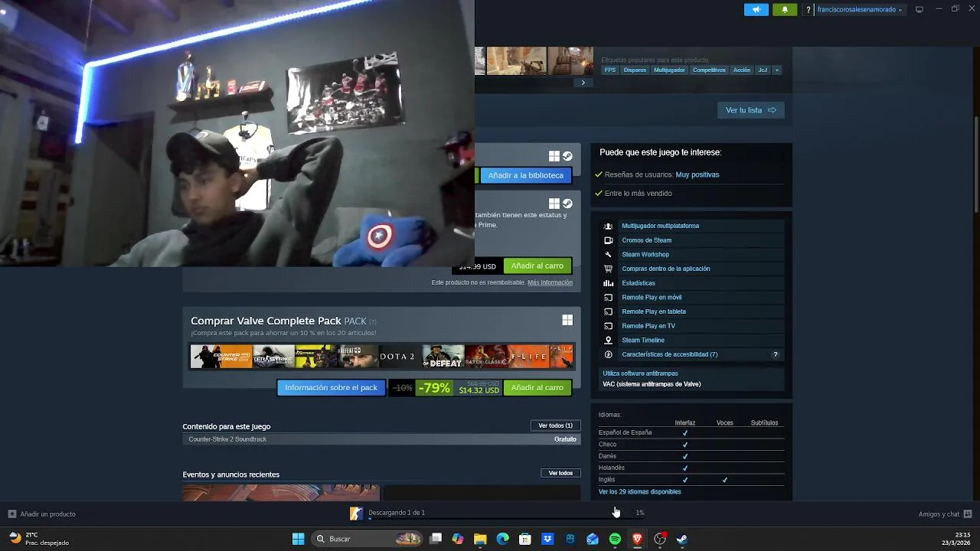This screenshot has width=980, height=551.
Task: Select the Competitivos tag
Action: (x=709, y=70)
